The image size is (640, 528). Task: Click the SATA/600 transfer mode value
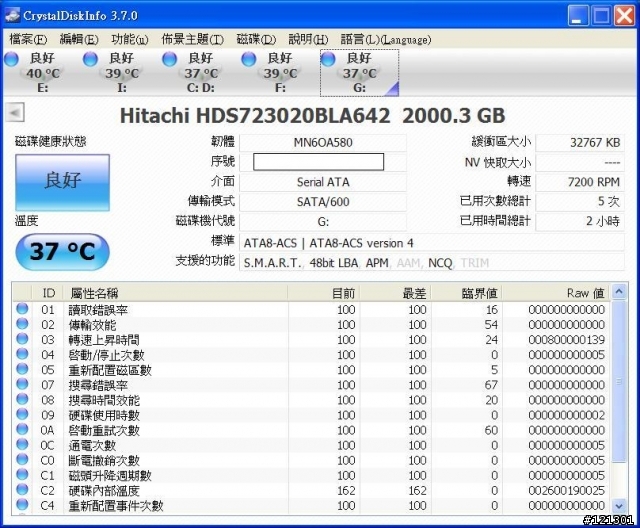pos(323,202)
